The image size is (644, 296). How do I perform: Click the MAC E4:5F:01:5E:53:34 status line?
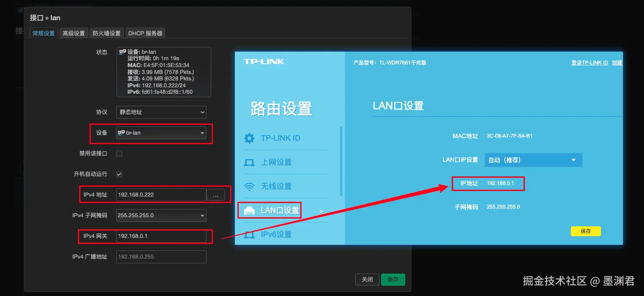coord(158,65)
